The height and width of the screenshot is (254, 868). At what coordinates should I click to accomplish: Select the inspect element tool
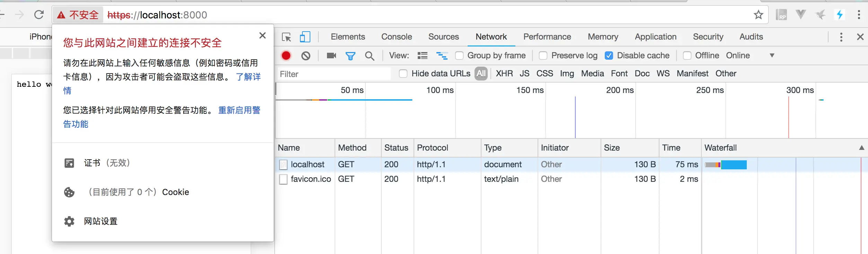coord(286,37)
